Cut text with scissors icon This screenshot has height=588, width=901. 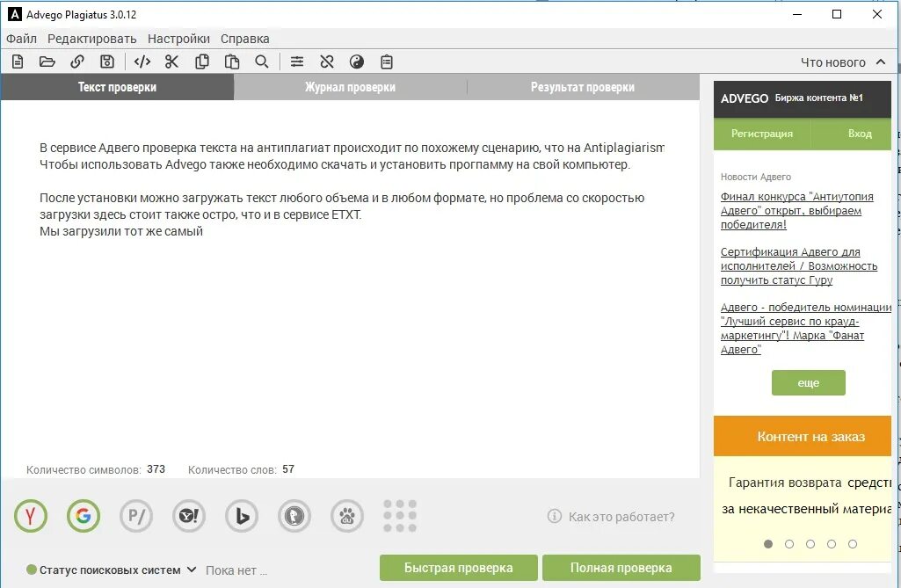pos(171,62)
